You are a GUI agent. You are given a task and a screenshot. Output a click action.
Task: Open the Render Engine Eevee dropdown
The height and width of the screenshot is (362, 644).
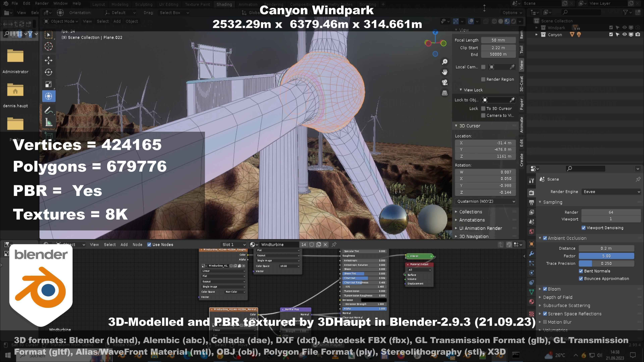tap(611, 192)
